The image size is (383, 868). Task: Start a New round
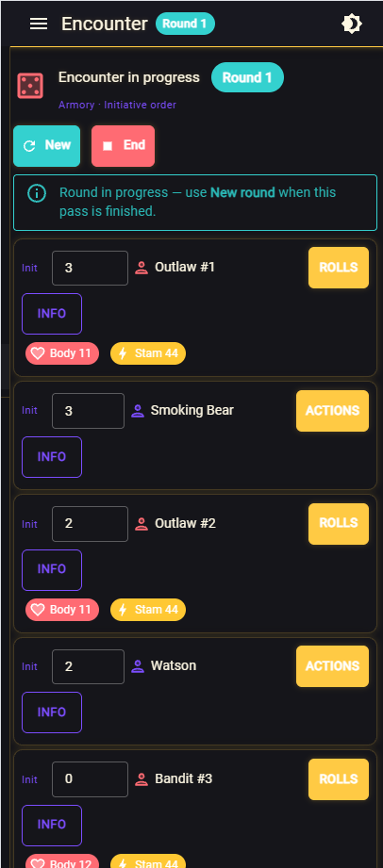click(46, 145)
